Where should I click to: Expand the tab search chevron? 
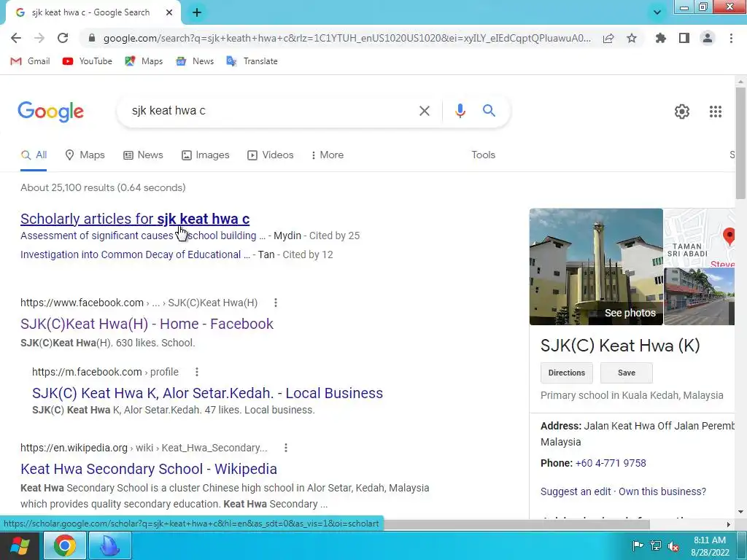(x=657, y=12)
